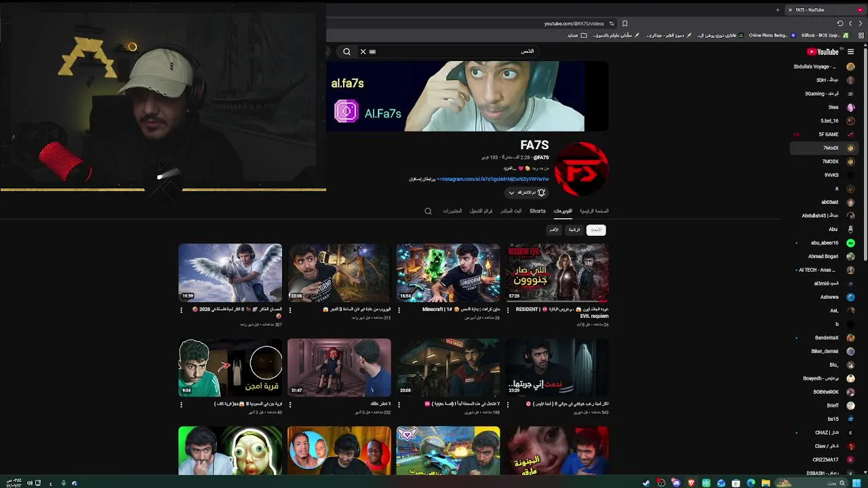
Task: Click the Edge browser icon in taskbar
Action: [751, 483]
